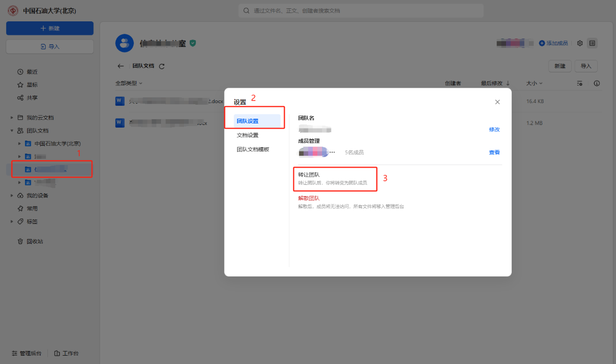This screenshot has height=364, width=616.
Task: Click the back arrow before 团队文档
Action: coord(120,66)
